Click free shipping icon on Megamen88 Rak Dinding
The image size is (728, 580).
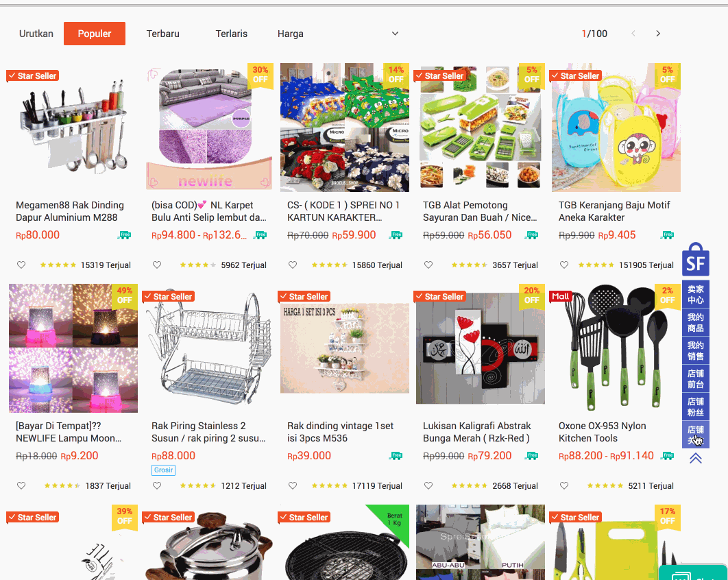[x=124, y=235]
